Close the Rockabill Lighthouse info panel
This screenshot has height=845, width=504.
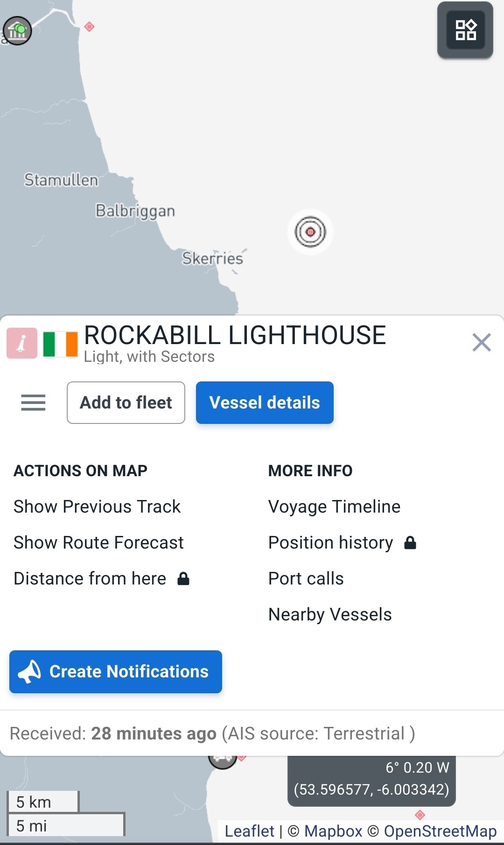[481, 342]
